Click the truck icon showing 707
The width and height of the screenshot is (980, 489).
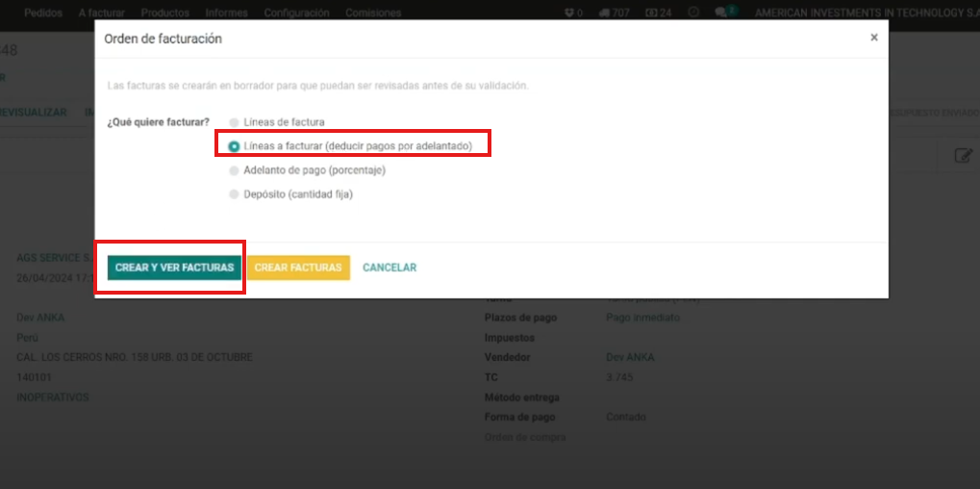tap(613, 13)
